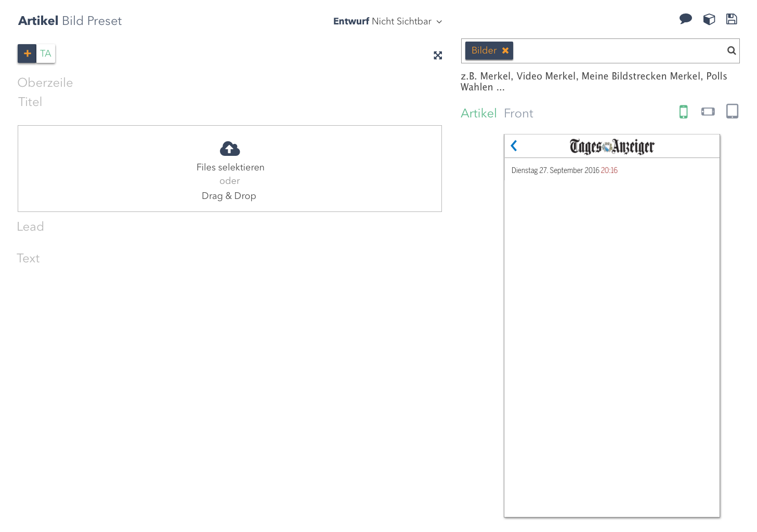Click the red 20:16 time in preview
757x532 pixels.
[609, 170]
